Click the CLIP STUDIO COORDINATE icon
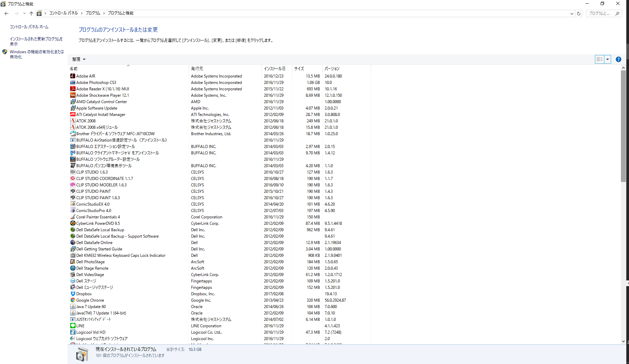 tap(73, 179)
